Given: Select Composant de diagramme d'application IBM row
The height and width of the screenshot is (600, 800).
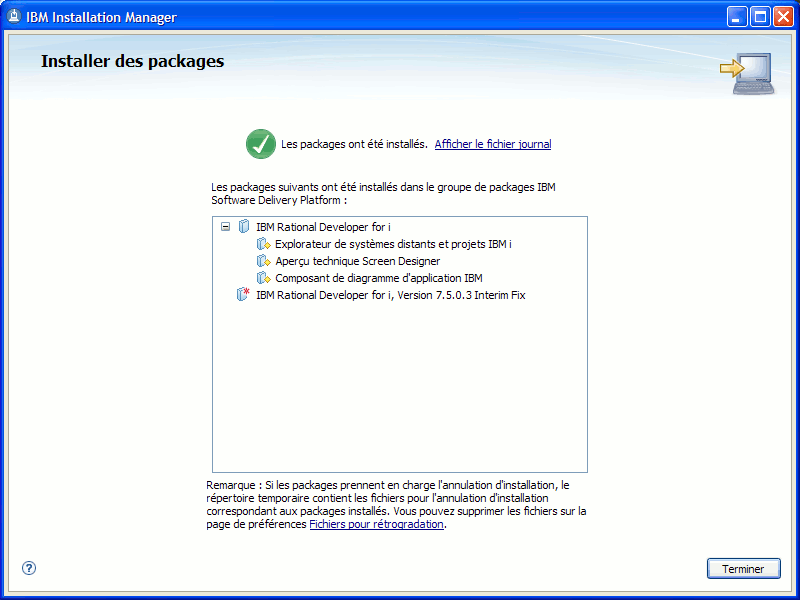Looking at the screenshot, I should [379, 278].
